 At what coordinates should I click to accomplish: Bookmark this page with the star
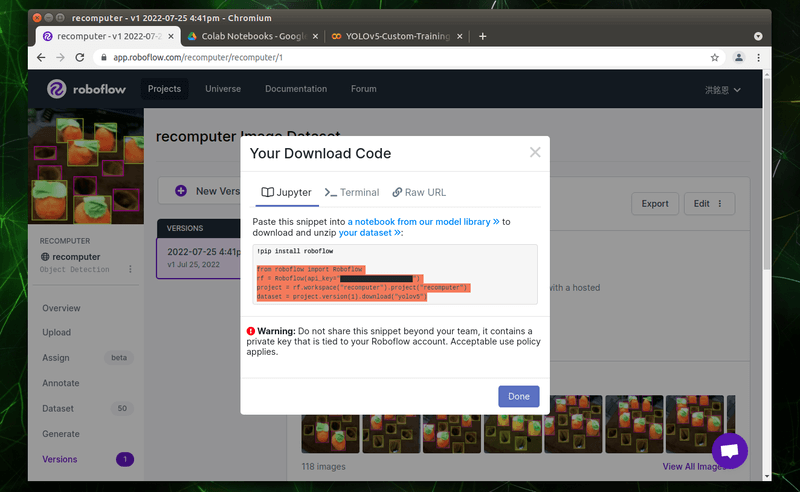click(x=714, y=58)
